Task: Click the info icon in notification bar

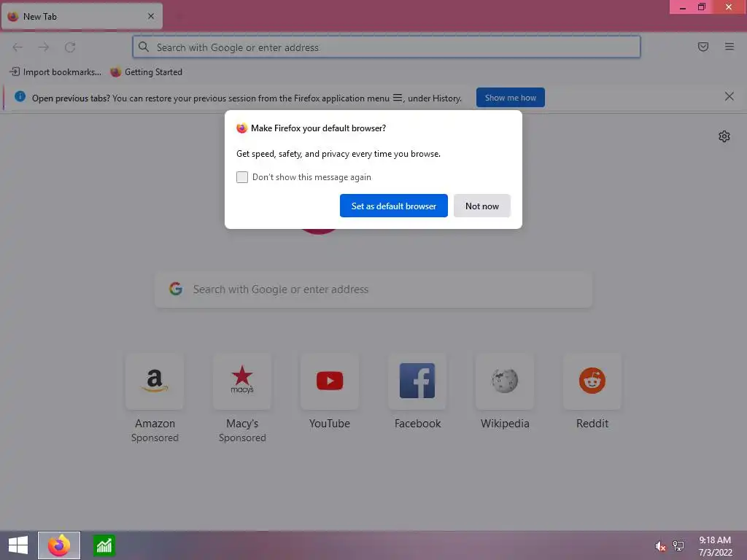Action: [x=20, y=97]
